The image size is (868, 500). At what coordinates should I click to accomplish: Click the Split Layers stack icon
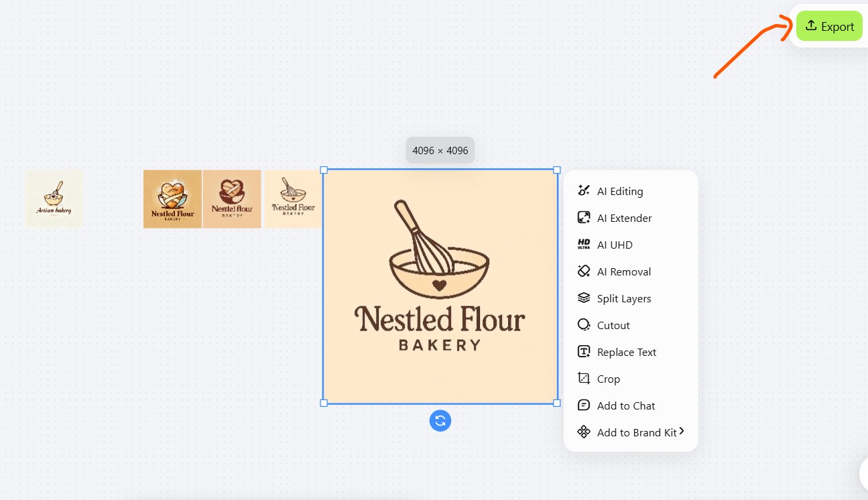(x=584, y=298)
